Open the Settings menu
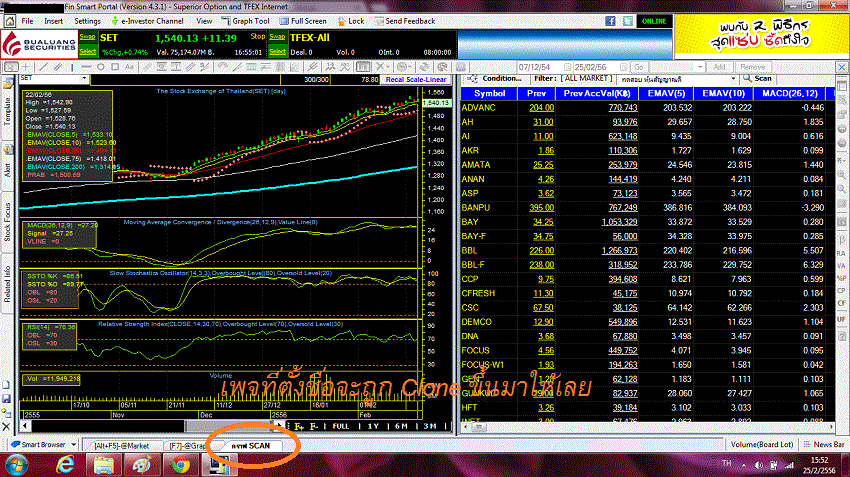850x477 pixels. (87, 21)
